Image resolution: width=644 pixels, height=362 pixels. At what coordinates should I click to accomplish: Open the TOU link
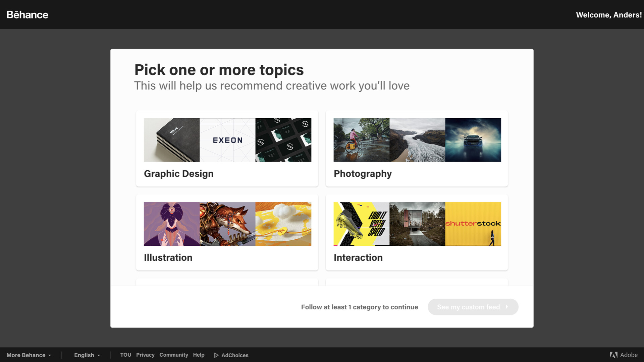[125, 355]
